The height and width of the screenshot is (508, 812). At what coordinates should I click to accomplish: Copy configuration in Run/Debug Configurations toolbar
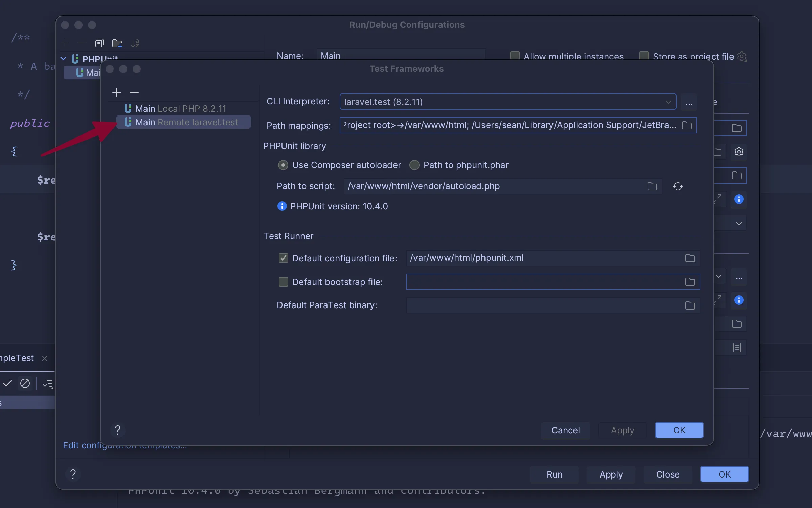(x=99, y=43)
